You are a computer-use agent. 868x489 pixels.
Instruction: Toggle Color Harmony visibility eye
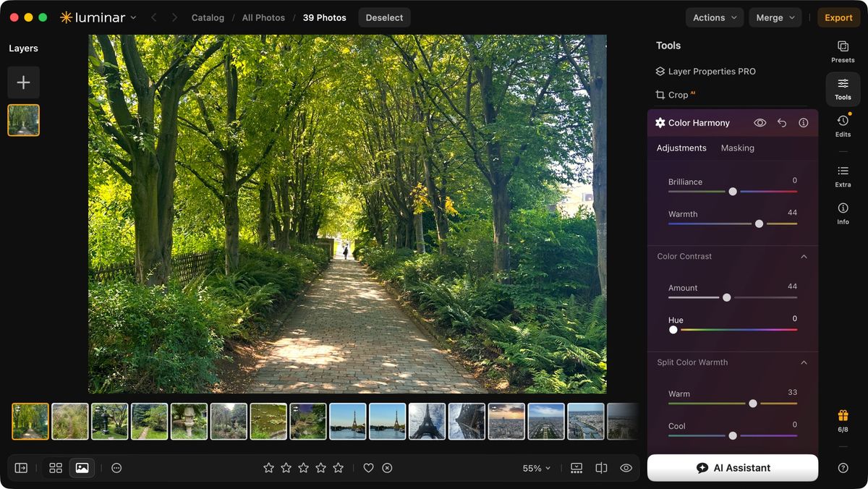(x=759, y=123)
